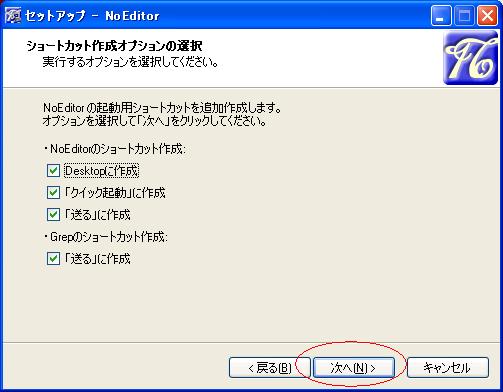Uncheck the Desktopに作成 checkbox
503x392 pixels.
(x=53, y=171)
